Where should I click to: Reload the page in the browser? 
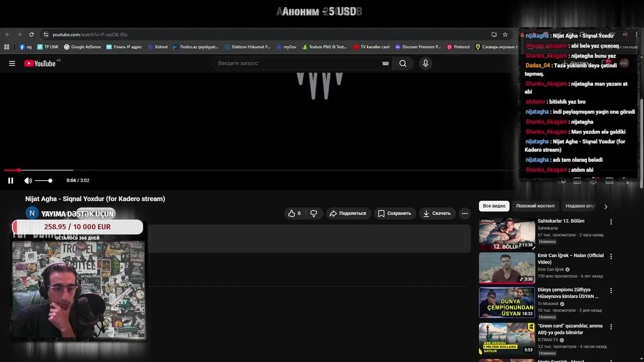point(31,35)
